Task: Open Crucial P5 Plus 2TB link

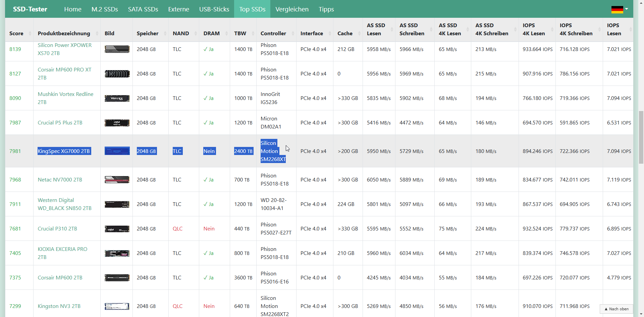Action: tap(60, 123)
